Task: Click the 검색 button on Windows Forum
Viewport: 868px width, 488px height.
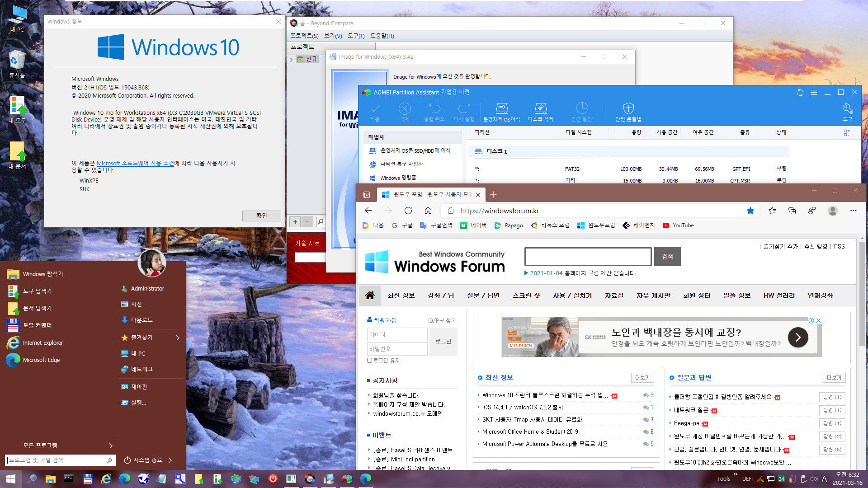Action: coord(667,257)
